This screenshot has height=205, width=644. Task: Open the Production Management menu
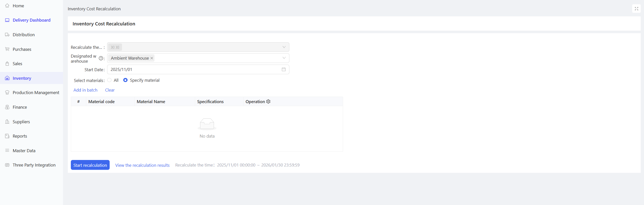36,93
